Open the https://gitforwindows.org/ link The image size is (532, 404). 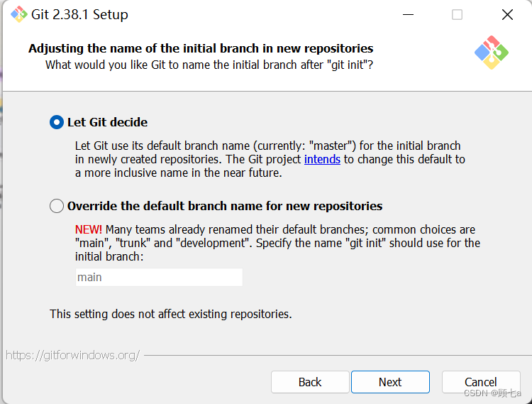point(73,356)
